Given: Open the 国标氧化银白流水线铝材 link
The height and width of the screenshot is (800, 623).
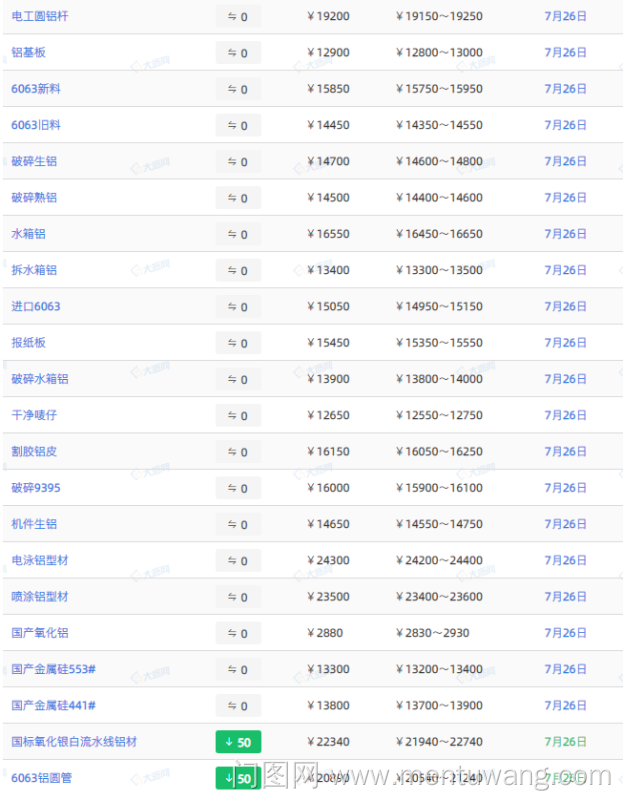Looking at the screenshot, I should click(x=74, y=742).
